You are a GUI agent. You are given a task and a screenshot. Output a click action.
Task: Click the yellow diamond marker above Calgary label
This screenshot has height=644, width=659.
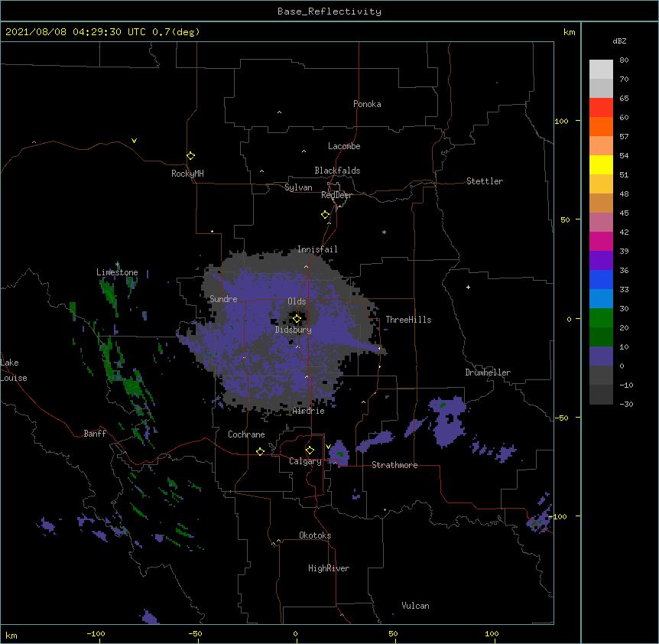(310, 450)
